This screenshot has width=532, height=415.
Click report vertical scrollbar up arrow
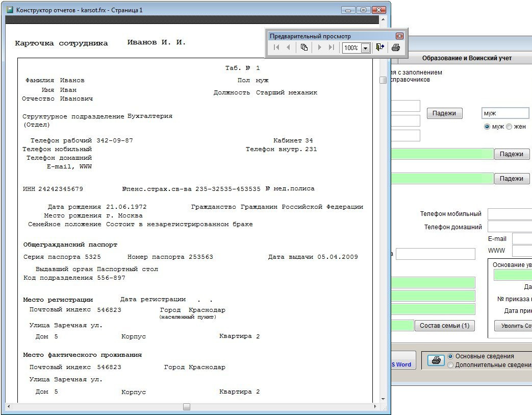(383, 20)
